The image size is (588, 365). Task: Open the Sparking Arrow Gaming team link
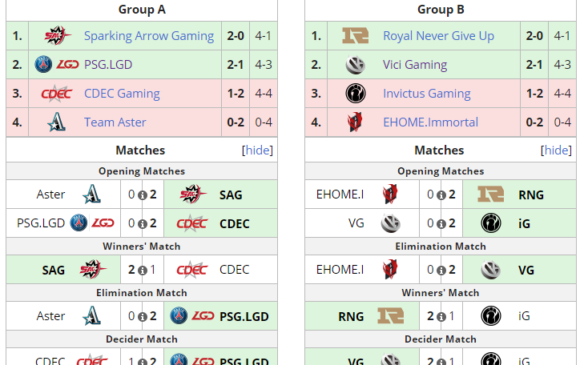[x=149, y=36]
